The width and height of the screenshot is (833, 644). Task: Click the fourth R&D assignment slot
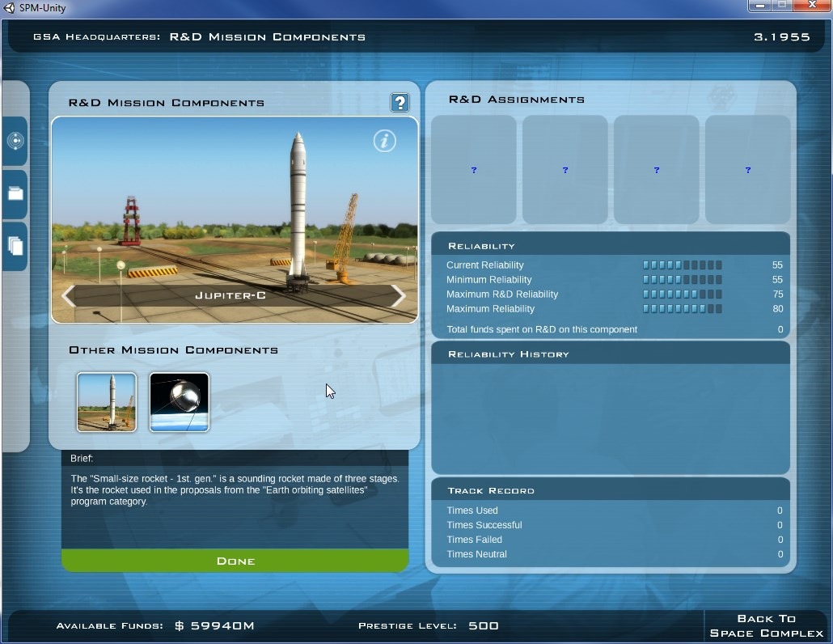(x=747, y=170)
